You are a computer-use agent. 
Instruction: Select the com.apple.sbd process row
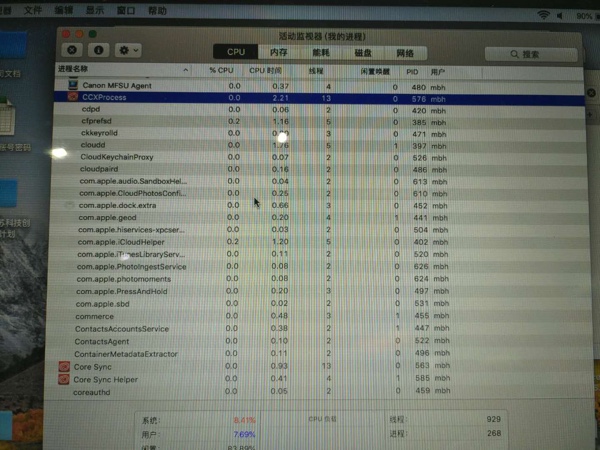click(x=319, y=303)
